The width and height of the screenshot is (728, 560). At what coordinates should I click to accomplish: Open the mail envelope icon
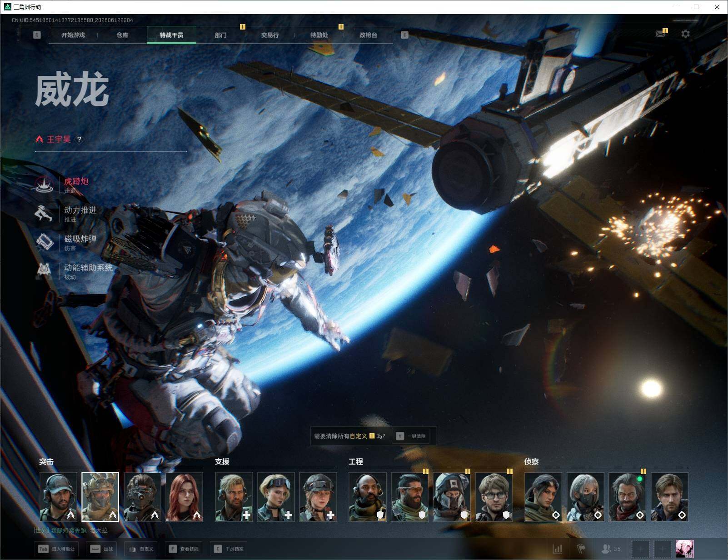[661, 34]
